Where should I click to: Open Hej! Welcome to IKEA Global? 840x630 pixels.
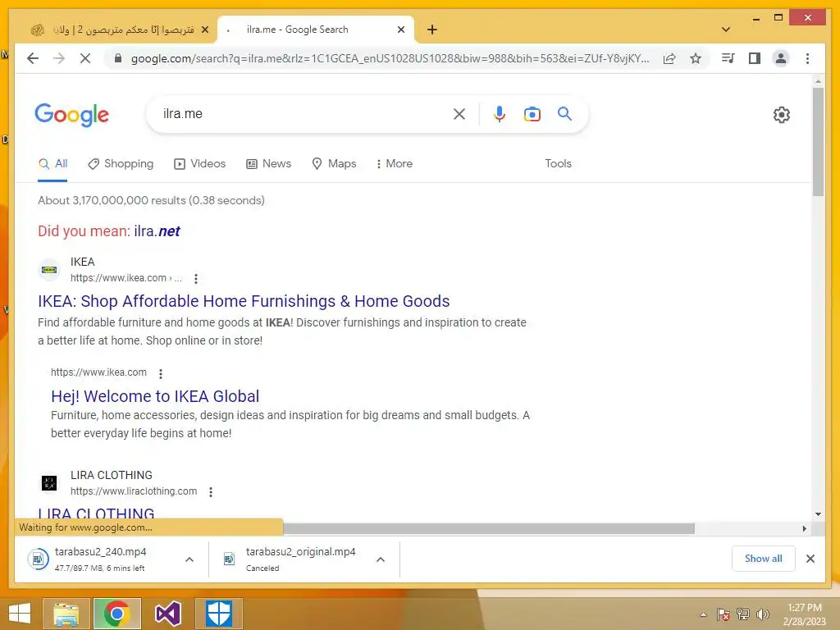point(155,396)
